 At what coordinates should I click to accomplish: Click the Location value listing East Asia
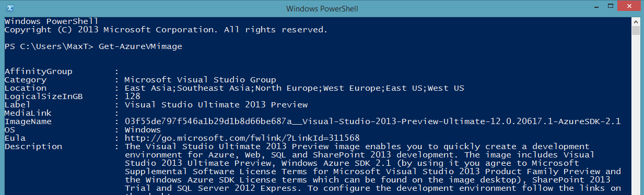point(295,88)
